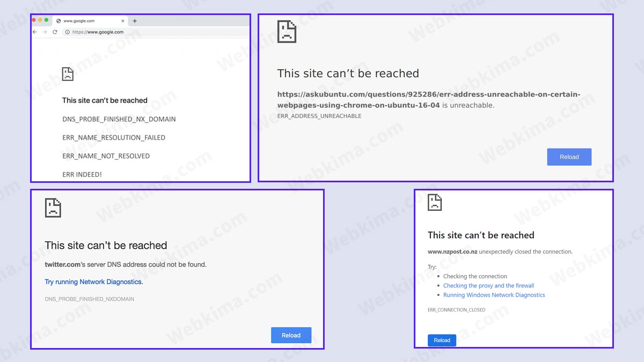644x362 pixels.
Task: Click the green macOS maximize dot
Action: (47, 20)
